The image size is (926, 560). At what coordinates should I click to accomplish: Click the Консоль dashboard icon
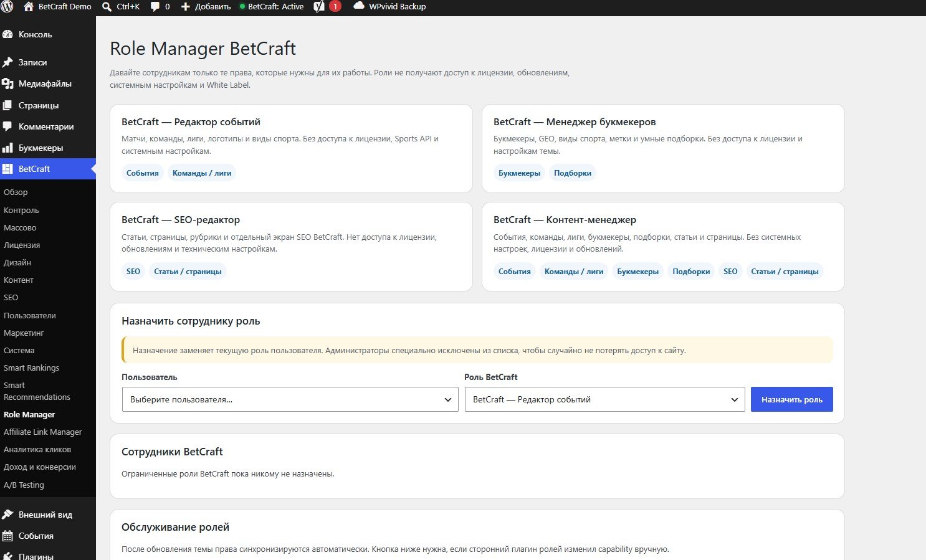pos(7,34)
